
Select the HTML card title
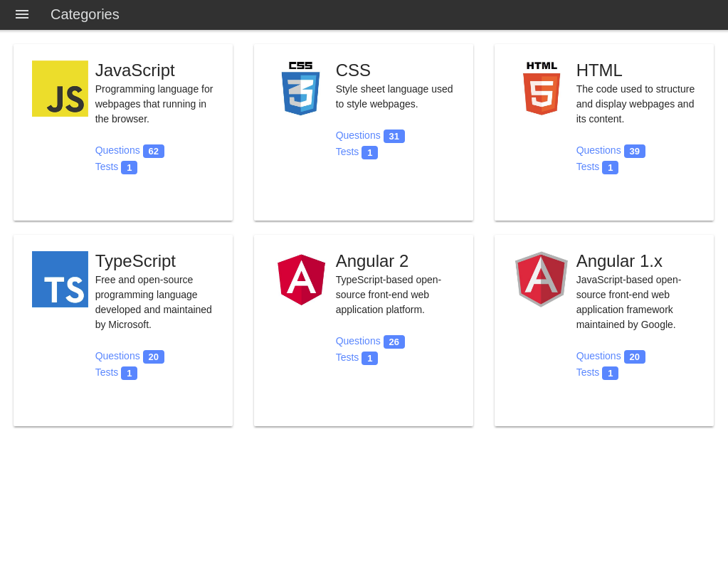(x=599, y=70)
